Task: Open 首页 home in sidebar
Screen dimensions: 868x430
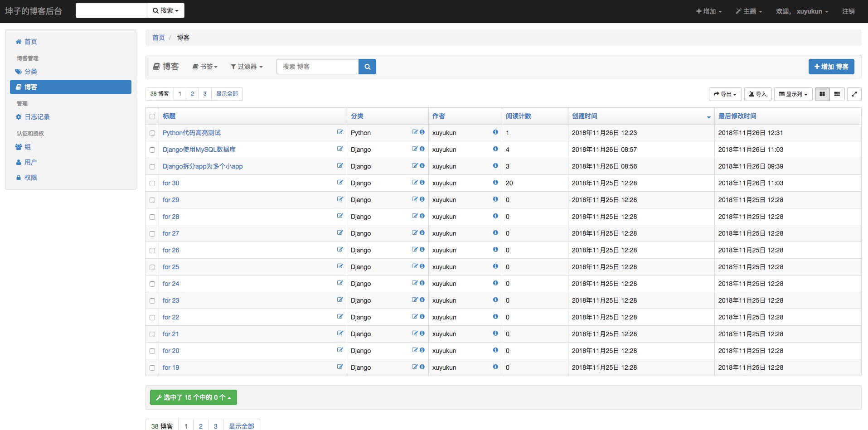Action: [71, 42]
